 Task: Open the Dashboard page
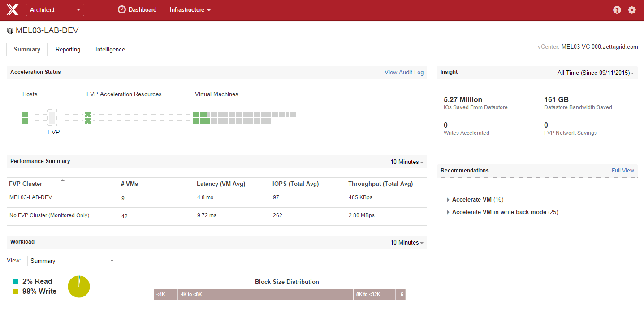(137, 9)
